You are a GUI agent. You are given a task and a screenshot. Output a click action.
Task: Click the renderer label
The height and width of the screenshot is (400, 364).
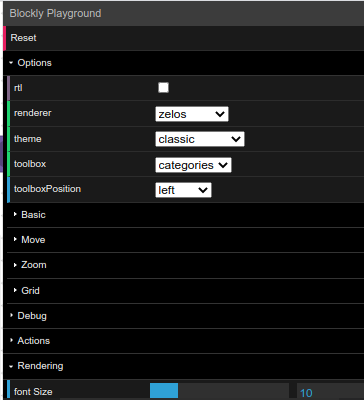[x=33, y=113]
